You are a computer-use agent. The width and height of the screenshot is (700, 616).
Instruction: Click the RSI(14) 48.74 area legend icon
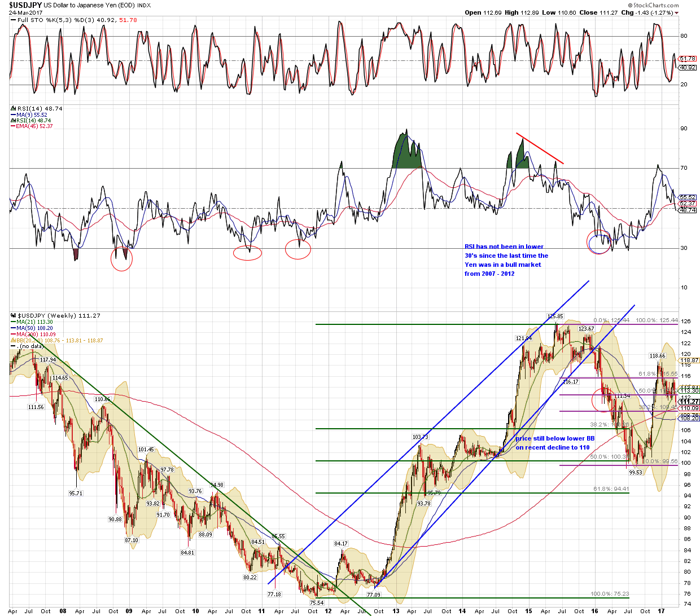(x=13, y=121)
